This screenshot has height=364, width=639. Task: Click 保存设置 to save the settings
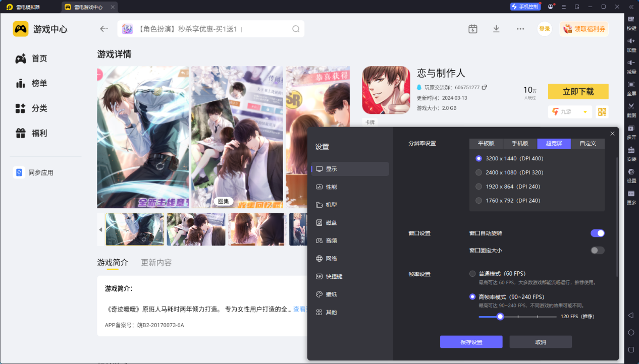[x=471, y=342]
